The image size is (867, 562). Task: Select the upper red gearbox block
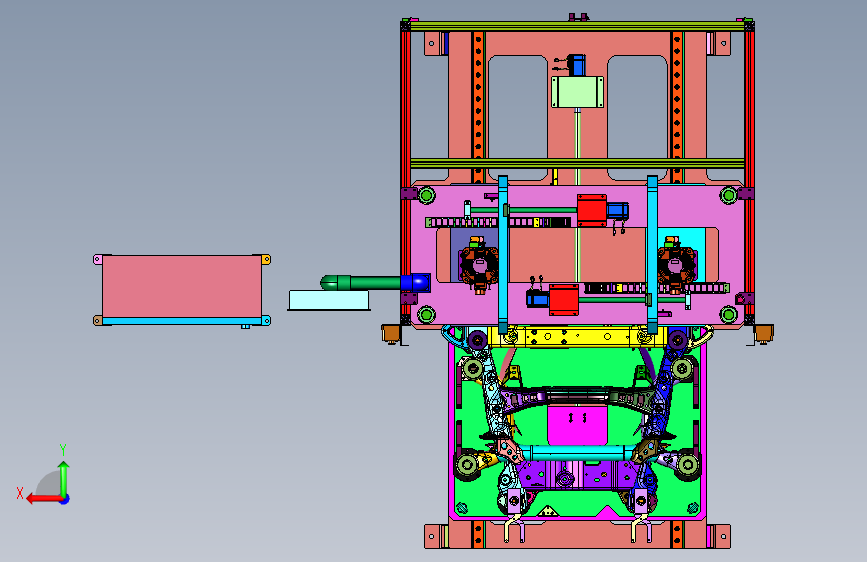(x=592, y=210)
